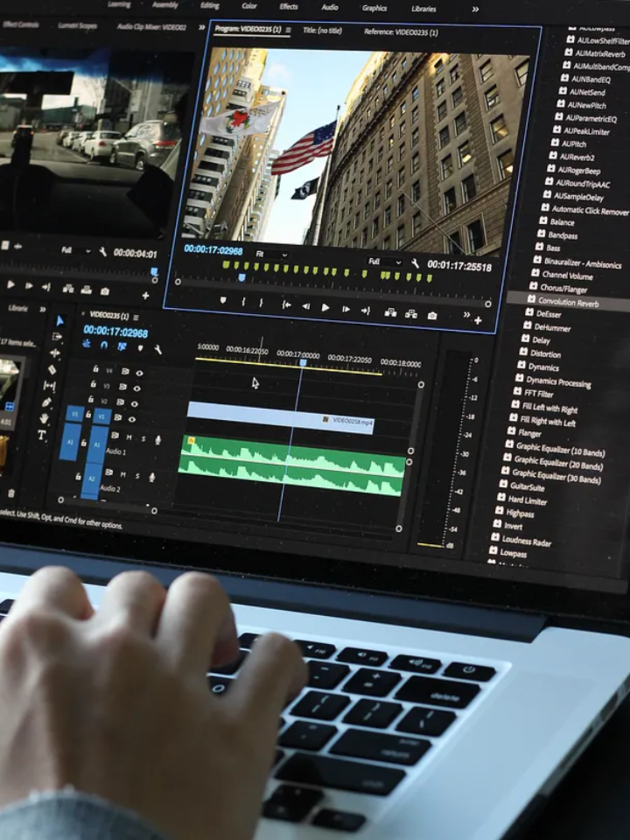
Task: Switch to the Color workspace tab
Action: (248, 6)
